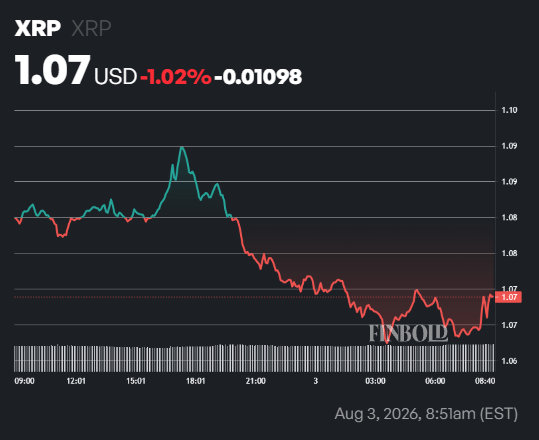Click the -0.01098 change amount
Image resolution: width=539 pixels, height=440 pixels.
coord(258,77)
